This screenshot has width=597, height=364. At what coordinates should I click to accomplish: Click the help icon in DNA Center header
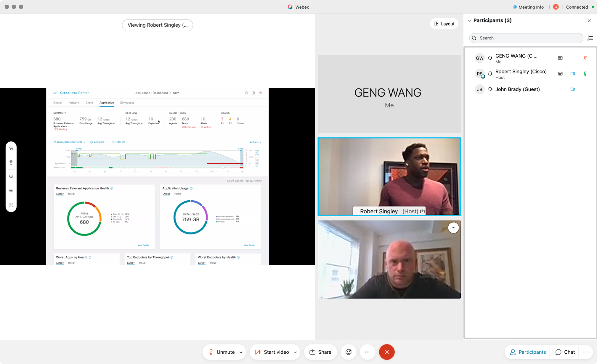[253, 93]
